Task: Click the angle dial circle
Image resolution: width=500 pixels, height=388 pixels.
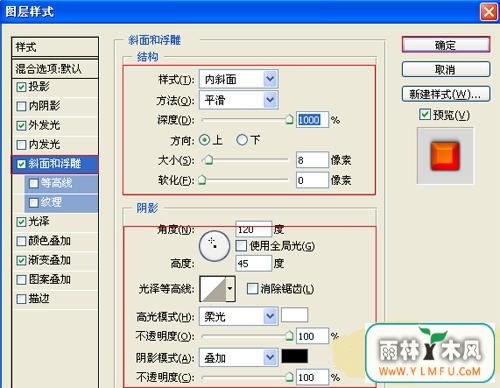Action: 214,246
